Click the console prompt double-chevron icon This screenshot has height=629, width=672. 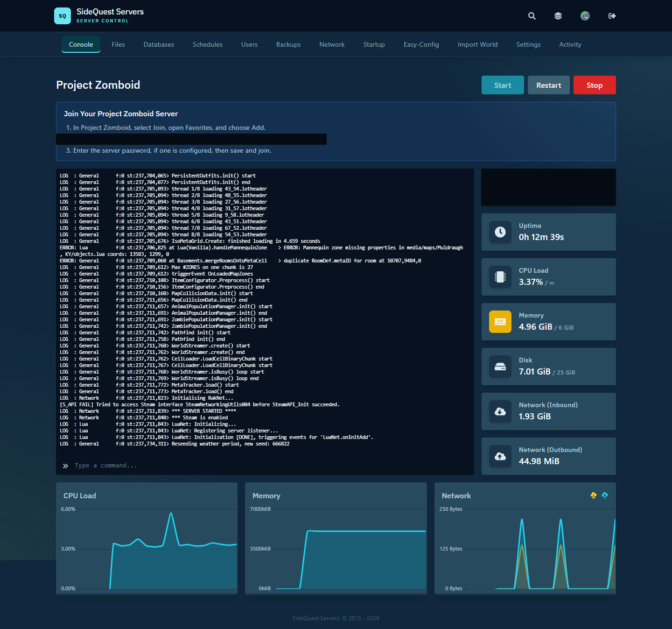tap(65, 466)
